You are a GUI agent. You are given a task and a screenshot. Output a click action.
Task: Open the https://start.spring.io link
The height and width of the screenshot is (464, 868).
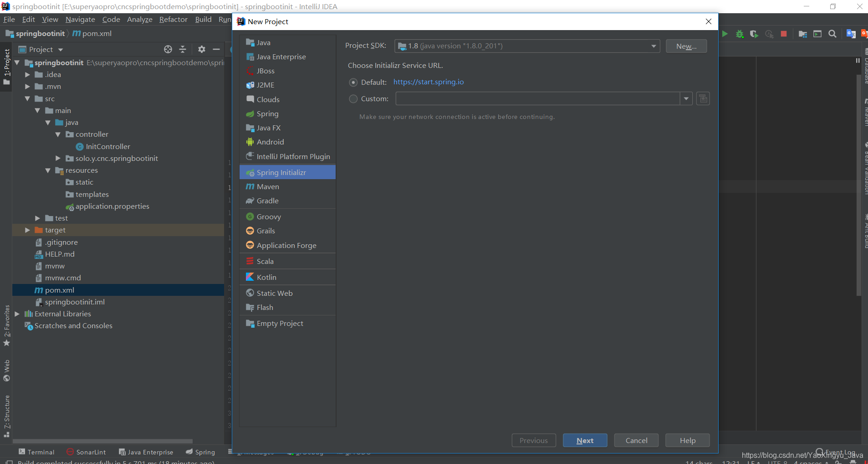(x=429, y=82)
